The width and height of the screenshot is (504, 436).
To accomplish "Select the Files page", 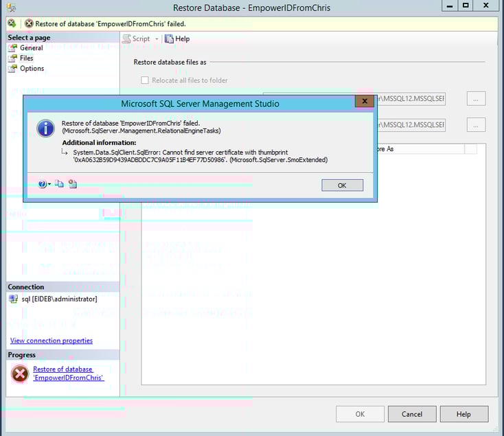I will point(26,58).
